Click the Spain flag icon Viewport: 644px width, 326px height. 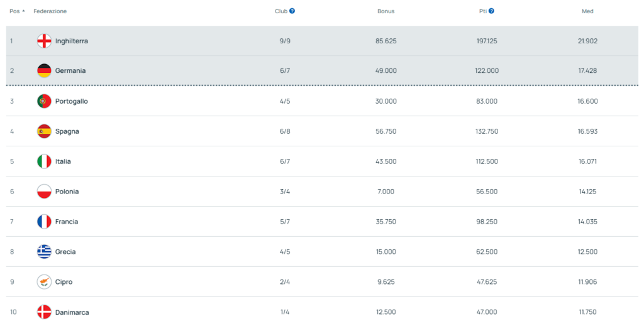[44, 131]
